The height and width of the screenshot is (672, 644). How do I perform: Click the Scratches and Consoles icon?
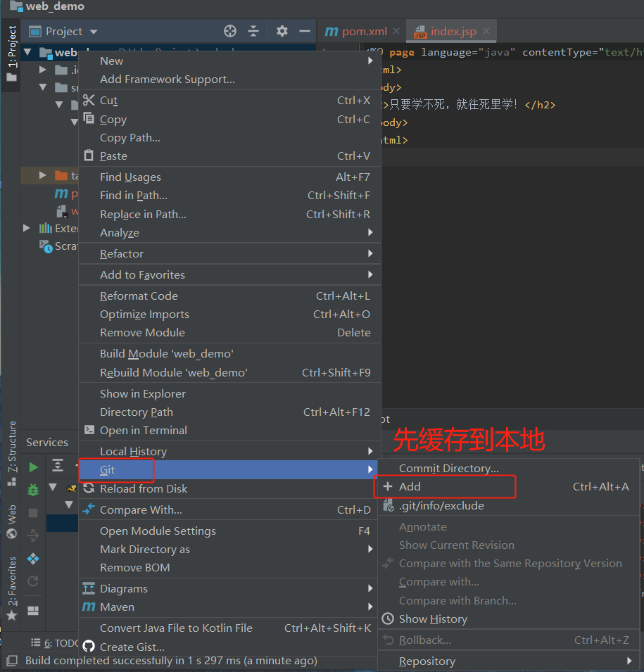point(46,246)
